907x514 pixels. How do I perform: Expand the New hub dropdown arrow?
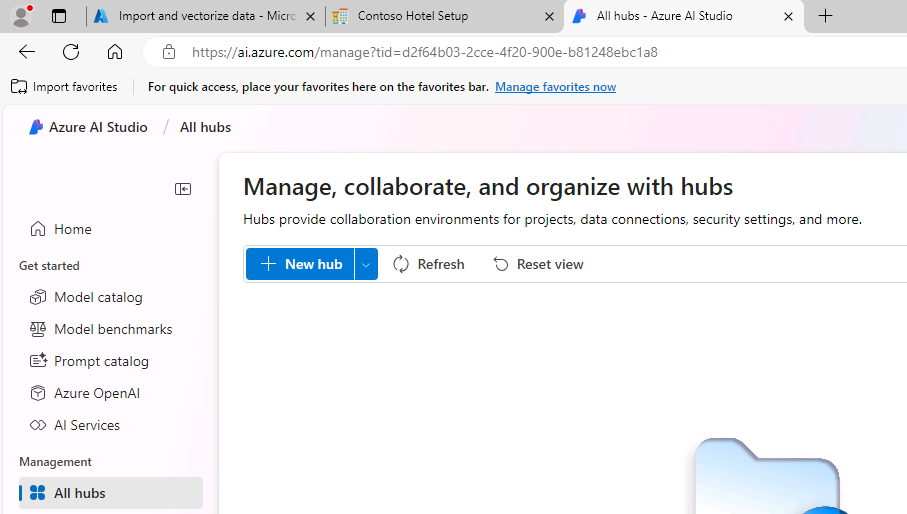coord(366,264)
